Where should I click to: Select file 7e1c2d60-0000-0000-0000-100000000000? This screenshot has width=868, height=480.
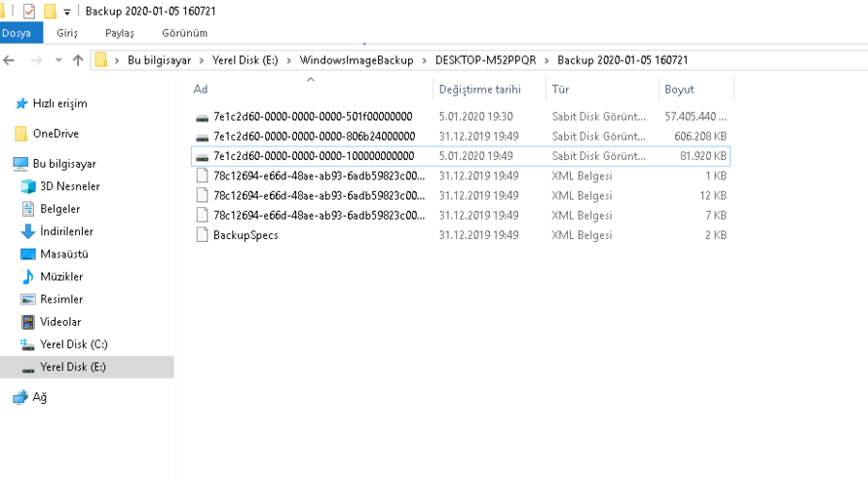tap(313, 156)
